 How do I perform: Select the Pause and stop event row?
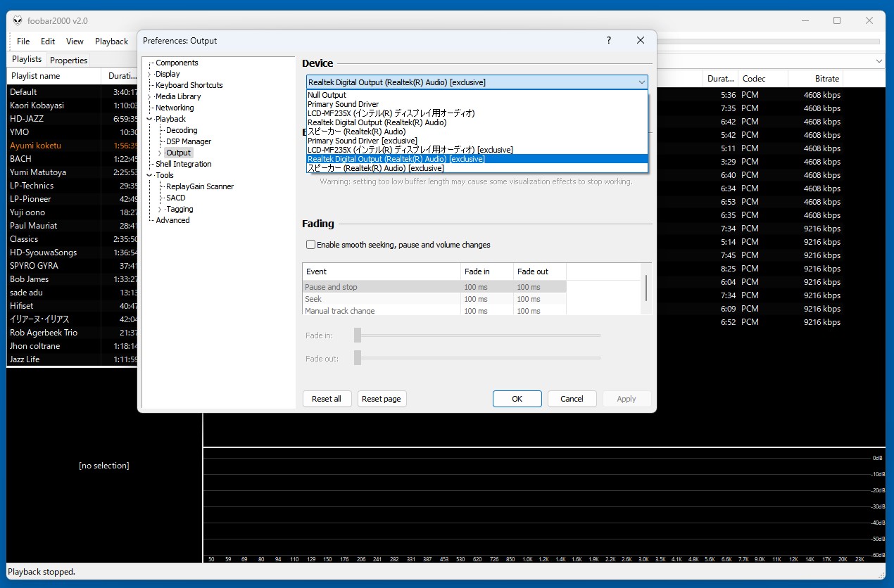coord(434,287)
